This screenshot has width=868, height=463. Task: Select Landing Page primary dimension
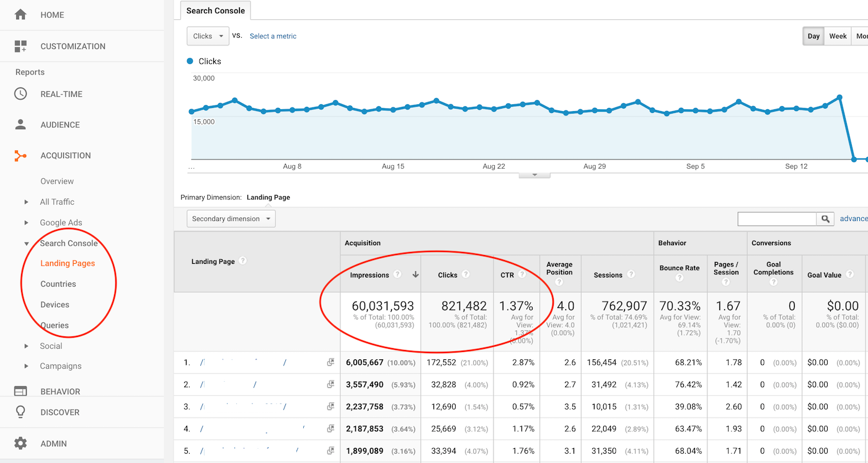tap(268, 197)
